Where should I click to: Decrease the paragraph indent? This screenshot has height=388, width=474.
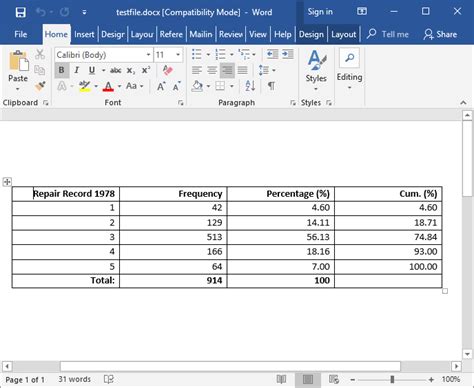point(272,54)
